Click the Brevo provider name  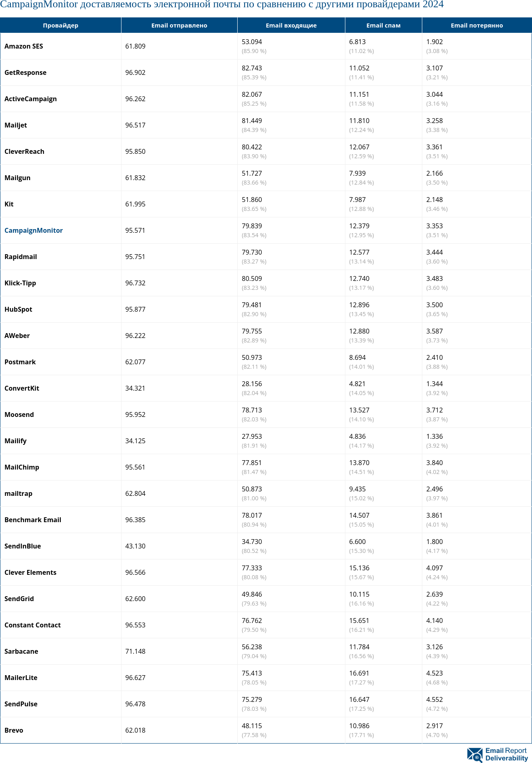(x=14, y=730)
